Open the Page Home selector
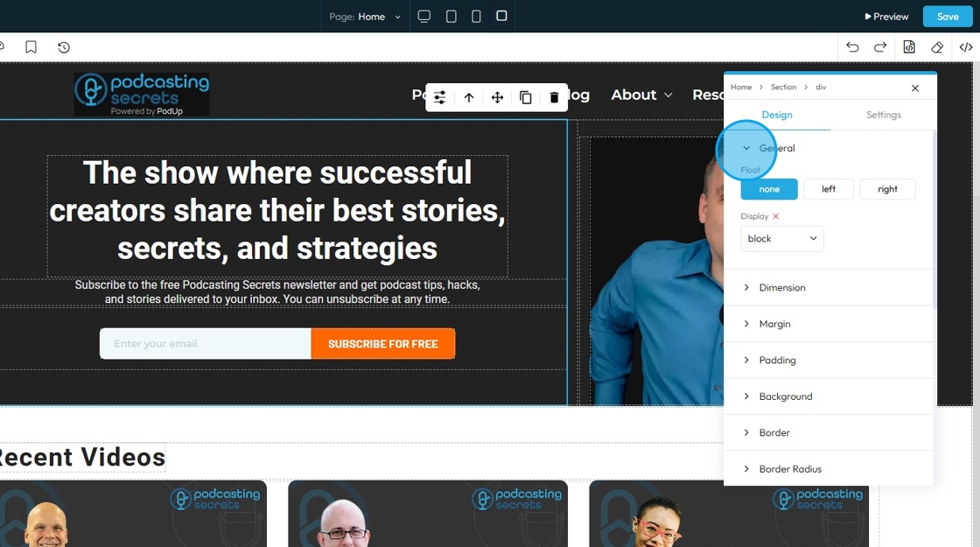 tap(365, 17)
